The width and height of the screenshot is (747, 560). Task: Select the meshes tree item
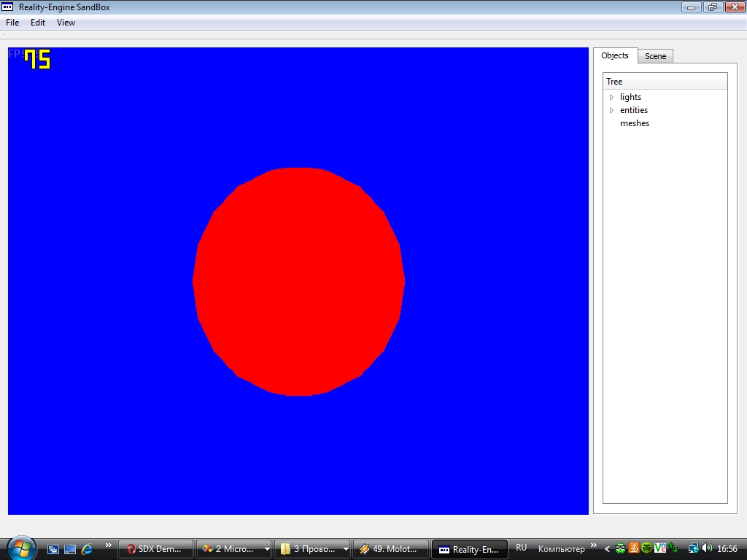(x=634, y=123)
